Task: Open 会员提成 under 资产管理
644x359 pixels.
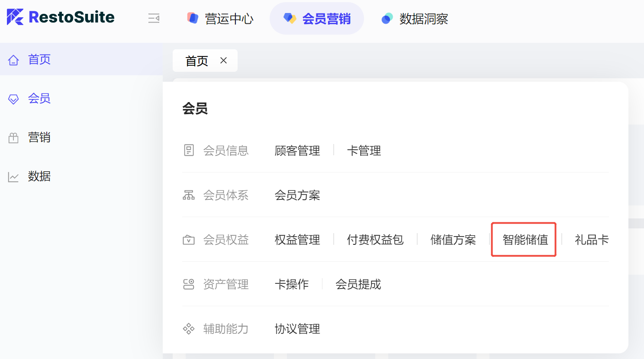Action: tap(358, 284)
